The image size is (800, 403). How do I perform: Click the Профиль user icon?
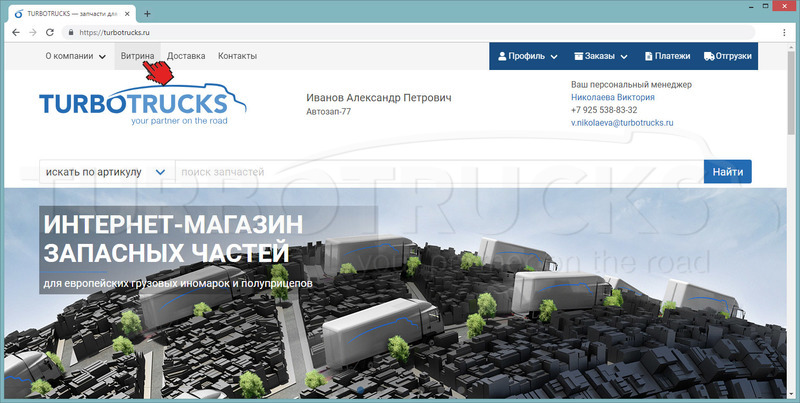[x=502, y=56]
